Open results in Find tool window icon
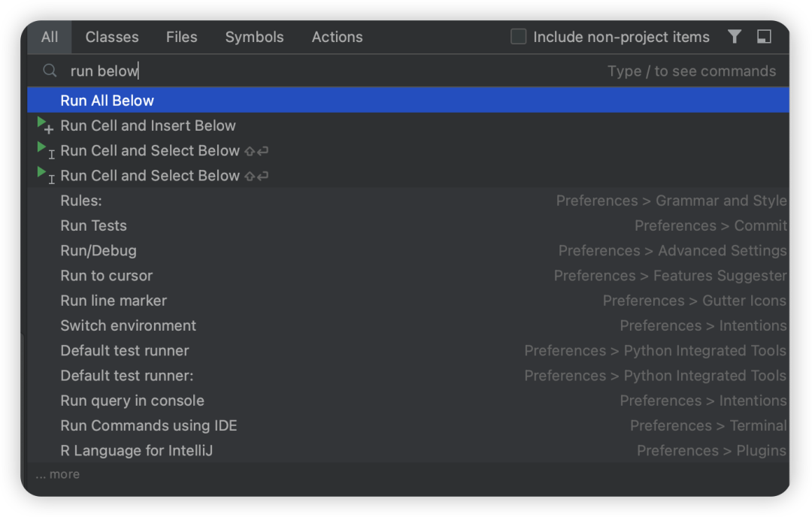 tap(765, 36)
